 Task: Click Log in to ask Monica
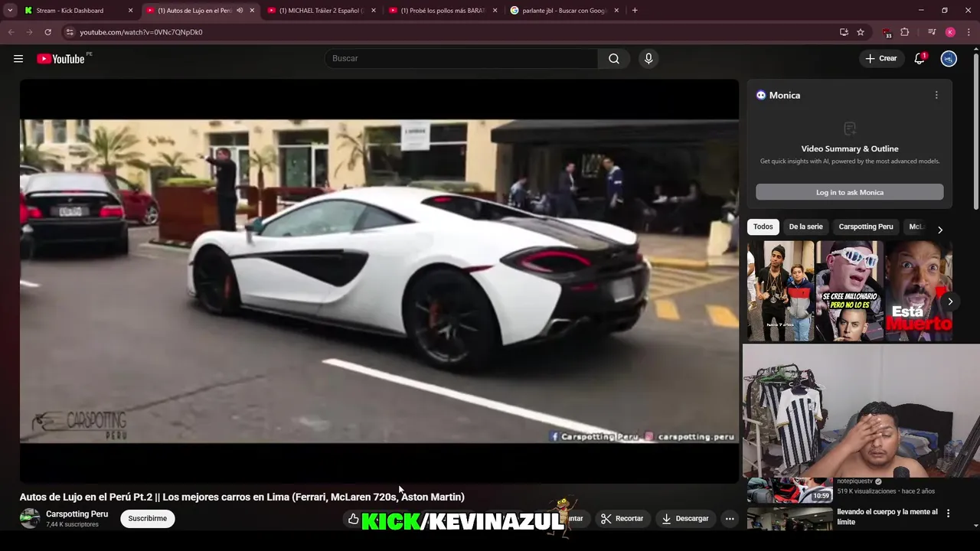pyautogui.click(x=850, y=192)
